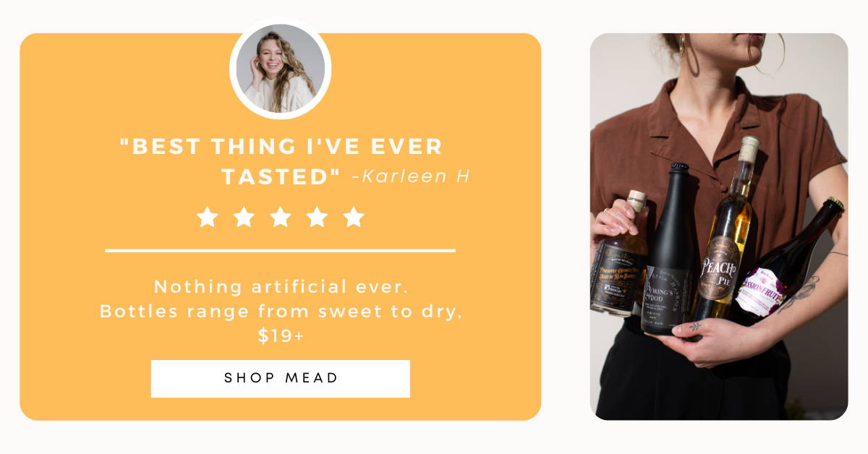
Task: Click the SHOP MEAD button
Action: pos(281,378)
